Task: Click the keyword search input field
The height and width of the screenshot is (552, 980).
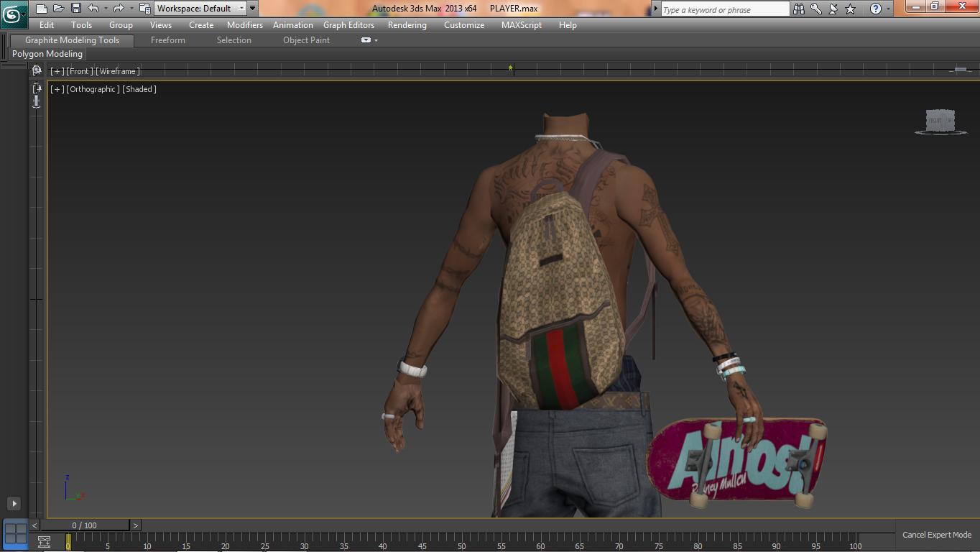Action: (x=724, y=9)
